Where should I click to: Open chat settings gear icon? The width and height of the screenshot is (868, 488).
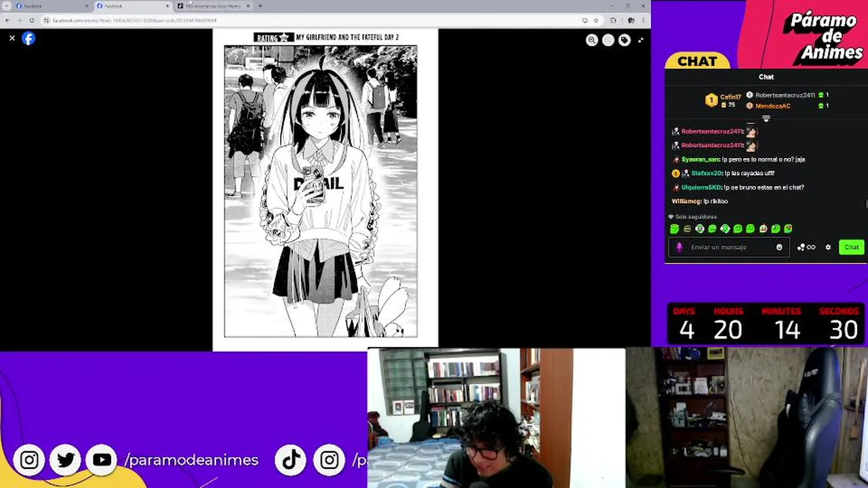pos(828,247)
